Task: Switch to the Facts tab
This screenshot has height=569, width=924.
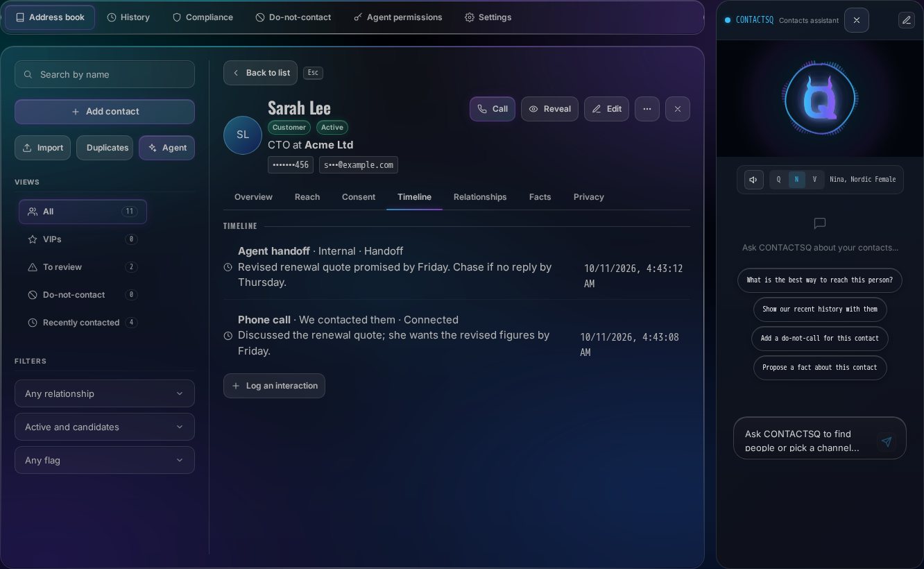Action: (x=540, y=197)
